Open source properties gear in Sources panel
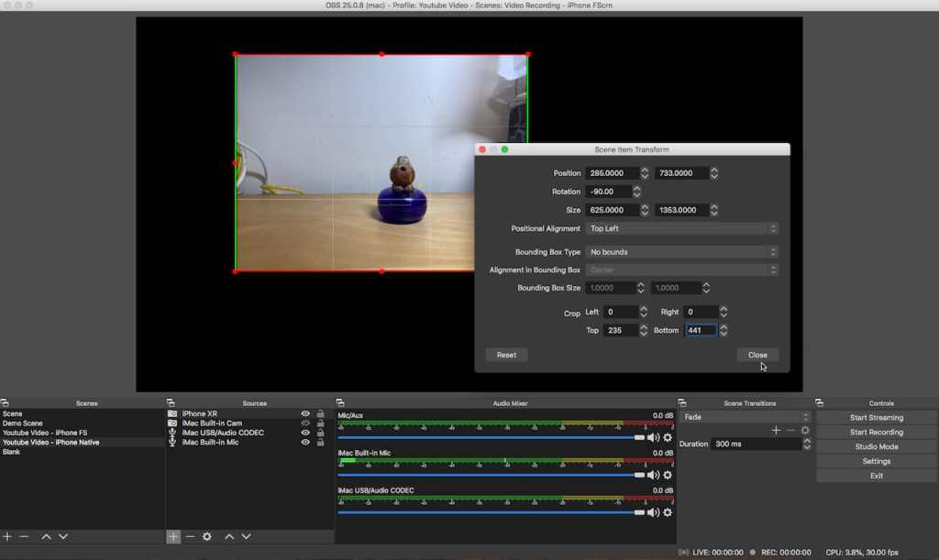Screen dimensions: 939x560 click(207, 536)
